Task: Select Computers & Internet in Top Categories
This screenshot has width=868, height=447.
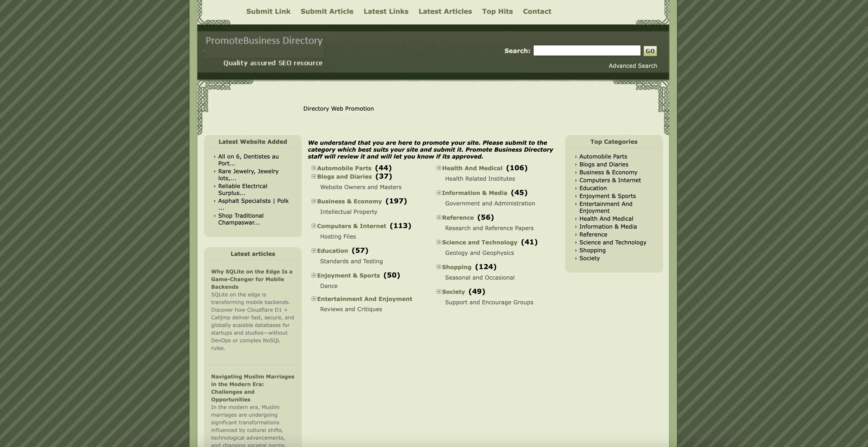Action: [610, 180]
